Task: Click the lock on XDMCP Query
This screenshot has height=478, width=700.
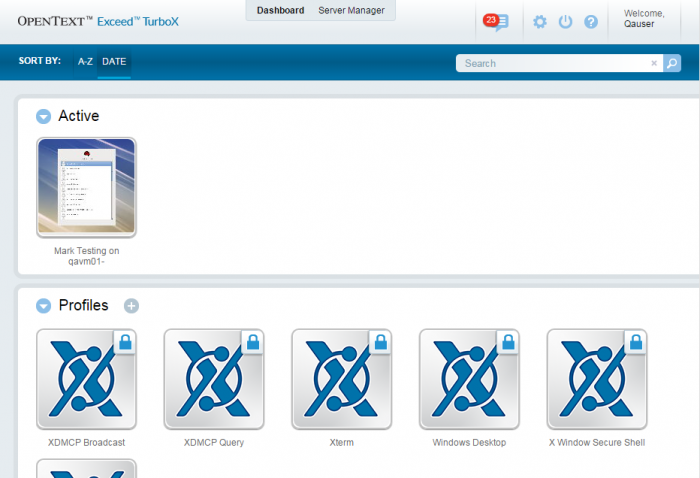Action: coord(253,342)
